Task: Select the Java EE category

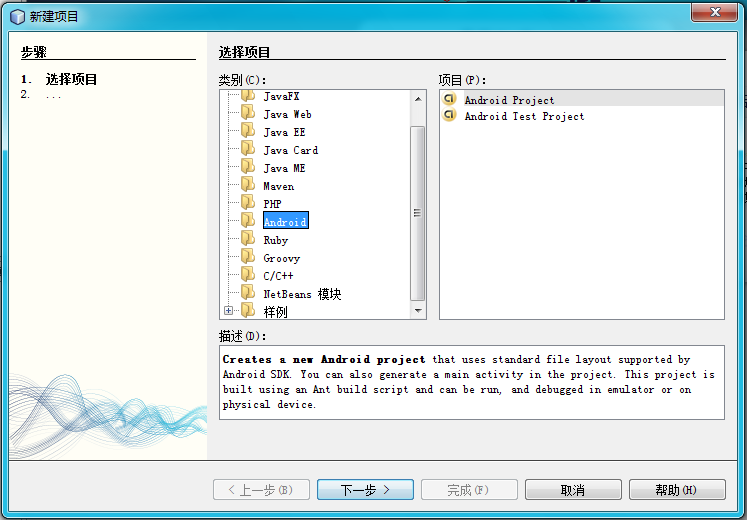Action: pyautogui.click(x=284, y=132)
